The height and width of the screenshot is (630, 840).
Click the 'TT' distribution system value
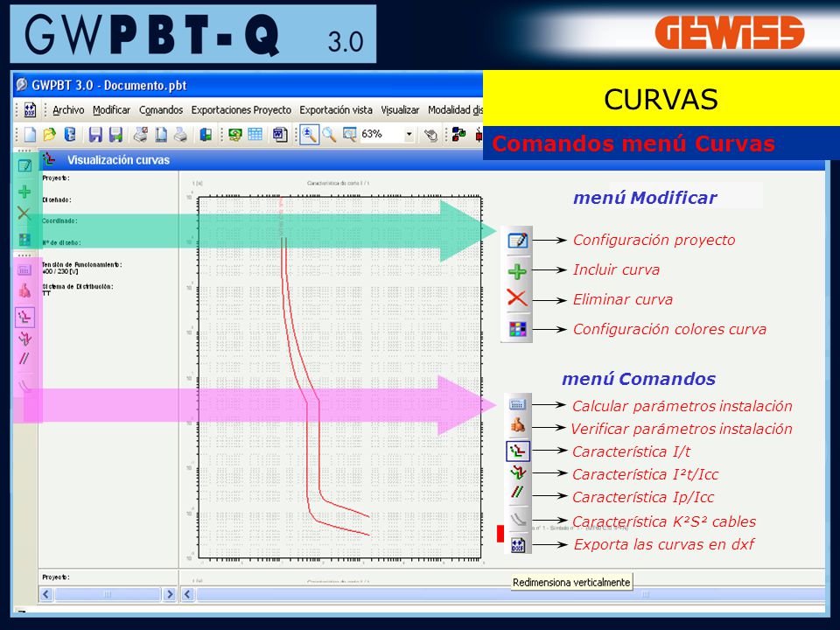point(46,294)
